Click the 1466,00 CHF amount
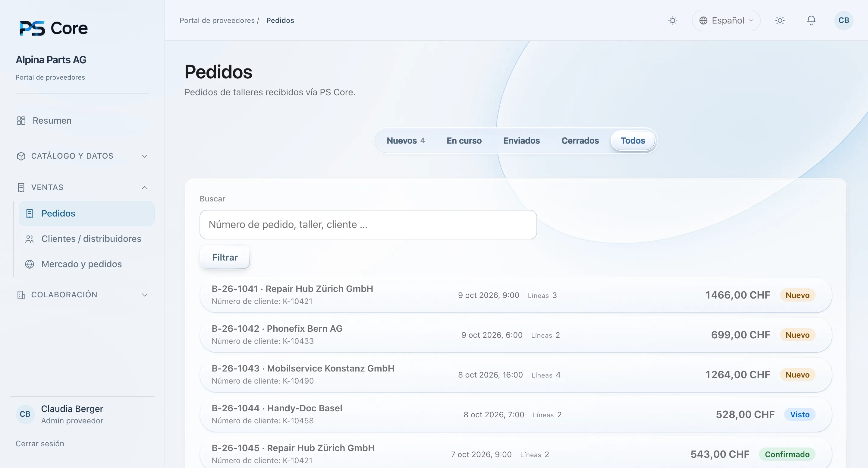Viewport: 868px width, 468px height. [x=737, y=296]
